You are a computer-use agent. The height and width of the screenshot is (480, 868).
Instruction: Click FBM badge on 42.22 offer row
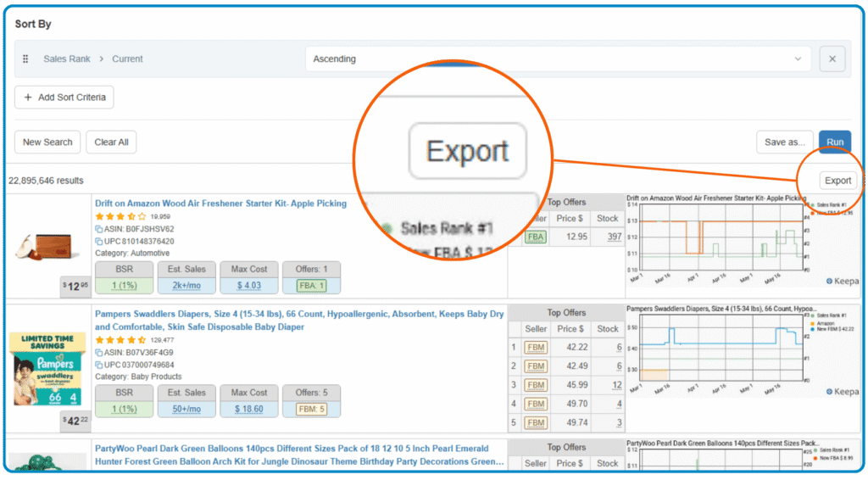(x=536, y=348)
